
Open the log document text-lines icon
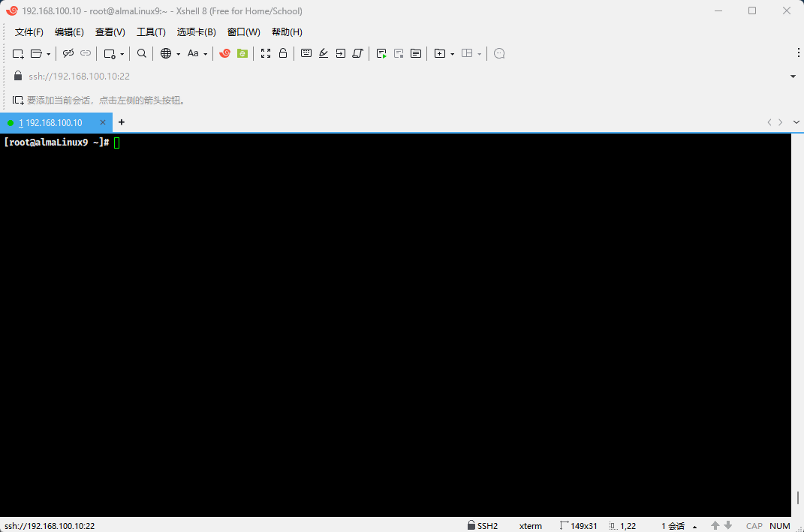point(416,53)
